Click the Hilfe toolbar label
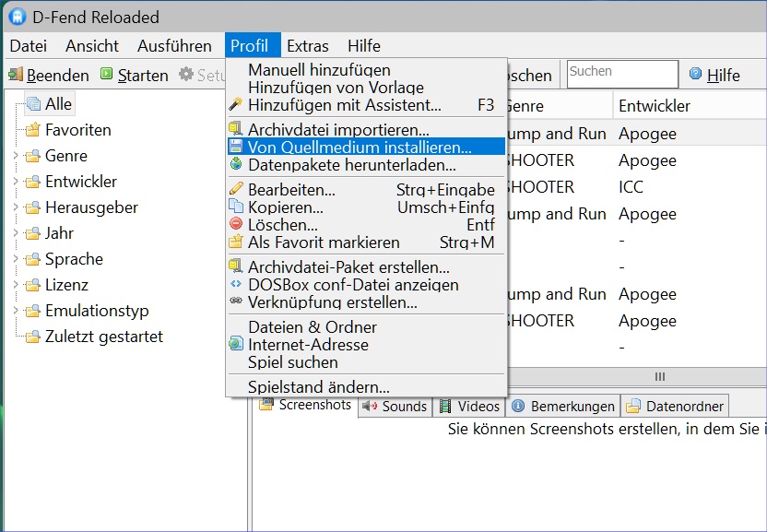Image resolution: width=767 pixels, height=532 pixels. click(724, 76)
